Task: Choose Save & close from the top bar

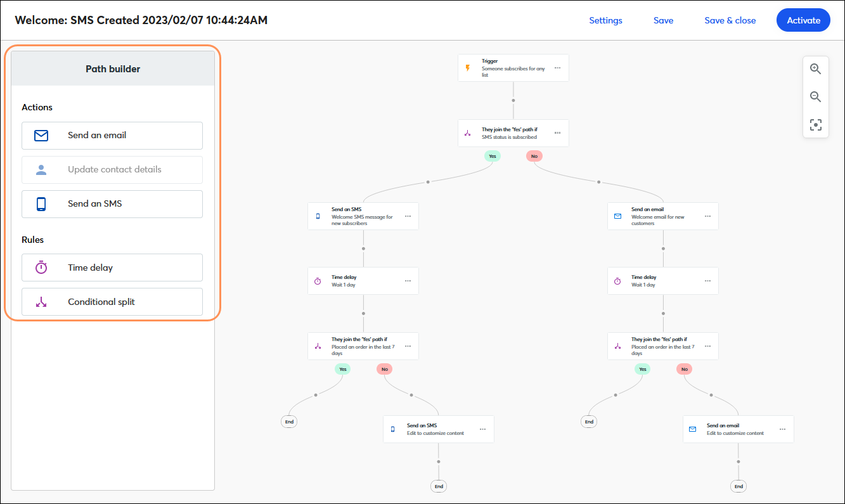Action: click(x=730, y=20)
